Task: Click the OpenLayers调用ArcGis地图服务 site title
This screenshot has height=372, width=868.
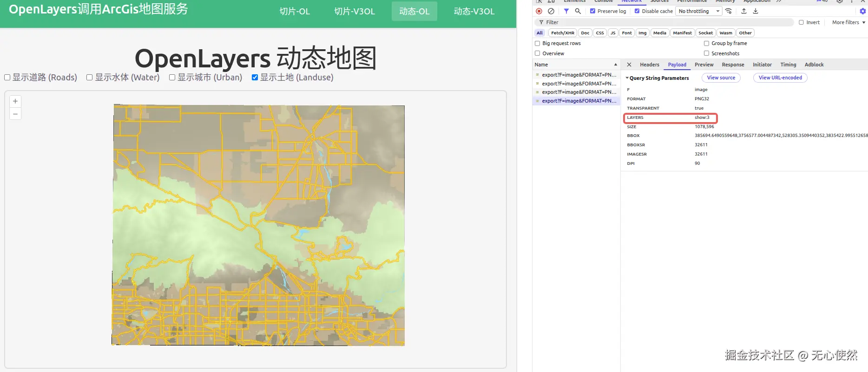Action: pyautogui.click(x=99, y=9)
